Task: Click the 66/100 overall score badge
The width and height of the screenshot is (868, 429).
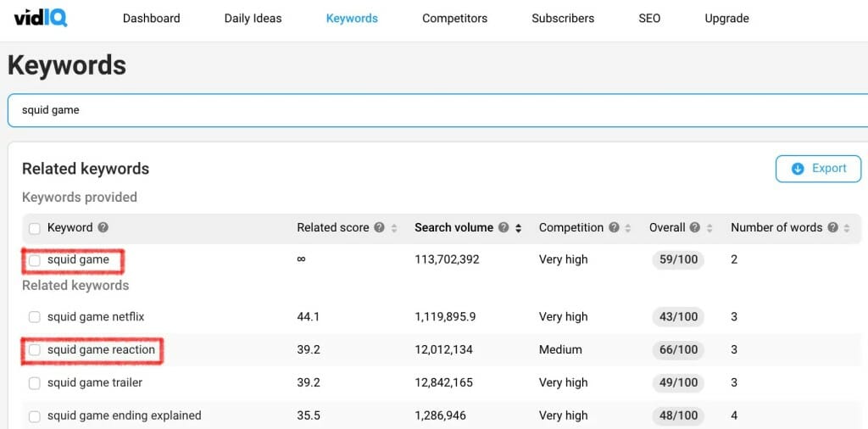Action: point(678,350)
